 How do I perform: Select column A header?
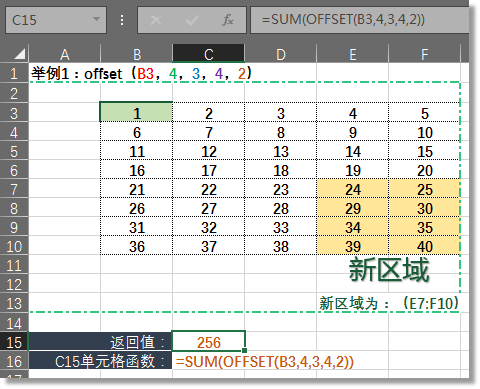click(65, 54)
